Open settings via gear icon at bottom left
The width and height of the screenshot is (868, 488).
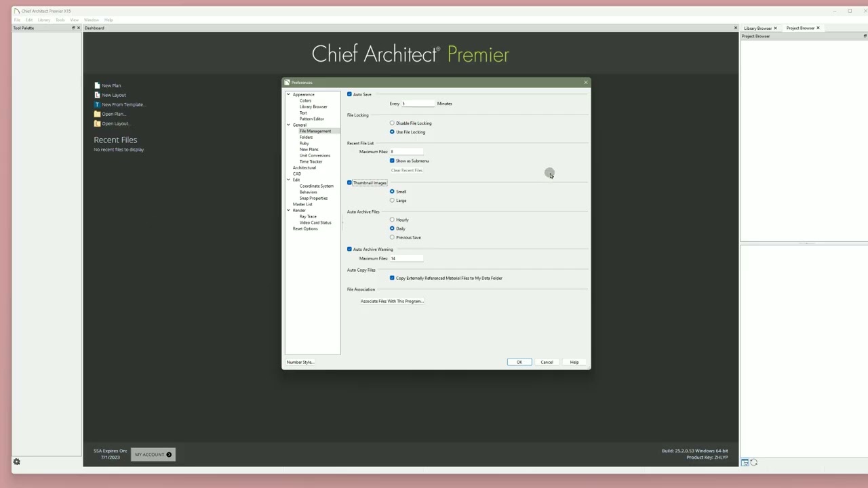tap(17, 462)
